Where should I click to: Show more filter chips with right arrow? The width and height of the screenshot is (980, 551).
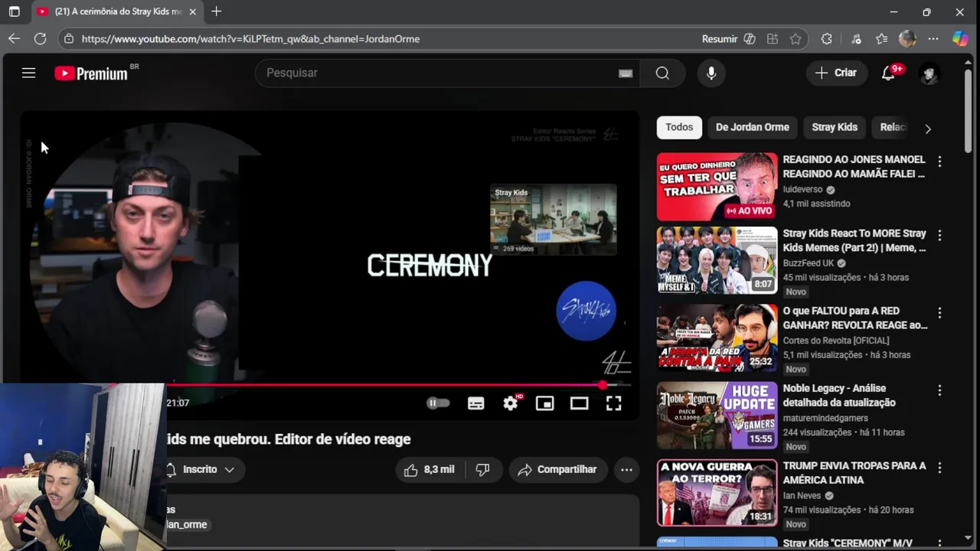928,129
